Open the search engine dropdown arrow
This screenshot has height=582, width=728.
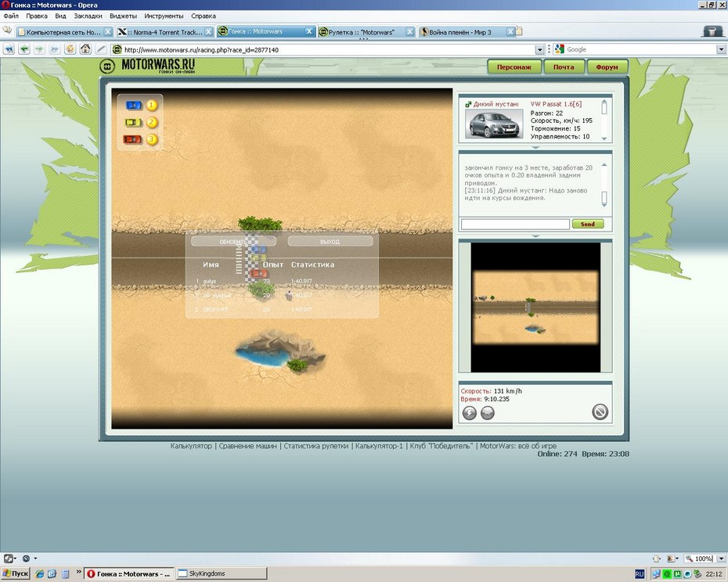[721, 49]
